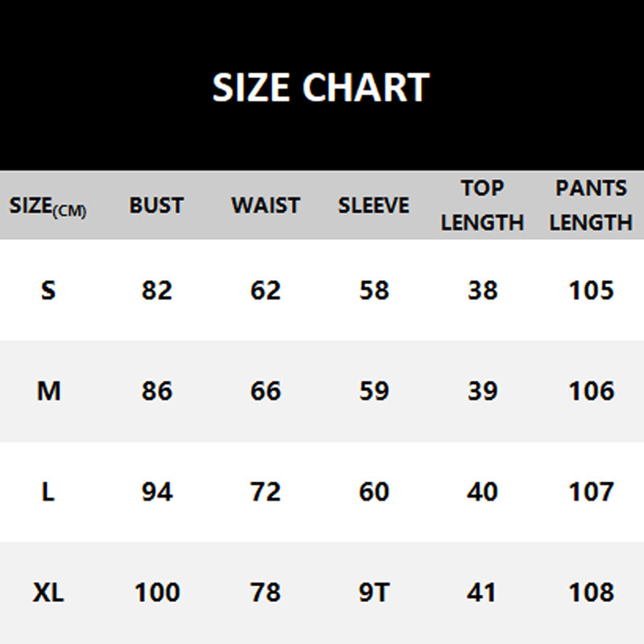Viewport: 644px width, 644px height.
Task: Click the BUST column header
Action: [x=157, y=205]
